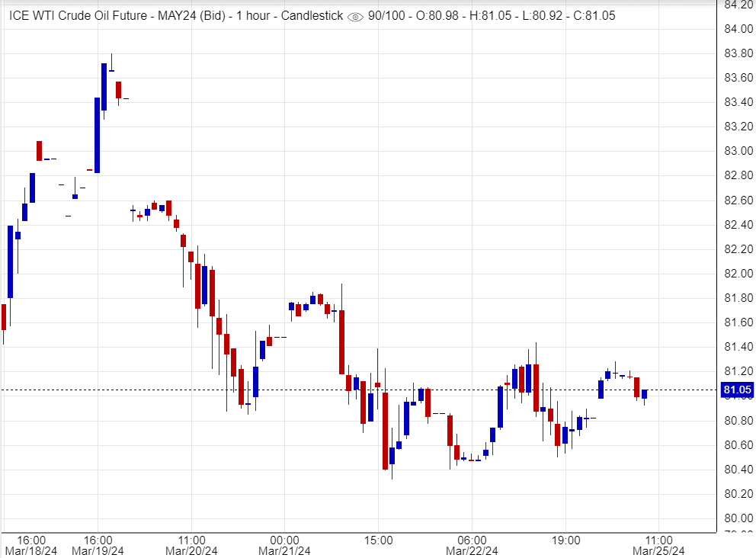Select the Mar/22/24 06:00 time label
The image size is (756, 558).
(x=472, y=544)
